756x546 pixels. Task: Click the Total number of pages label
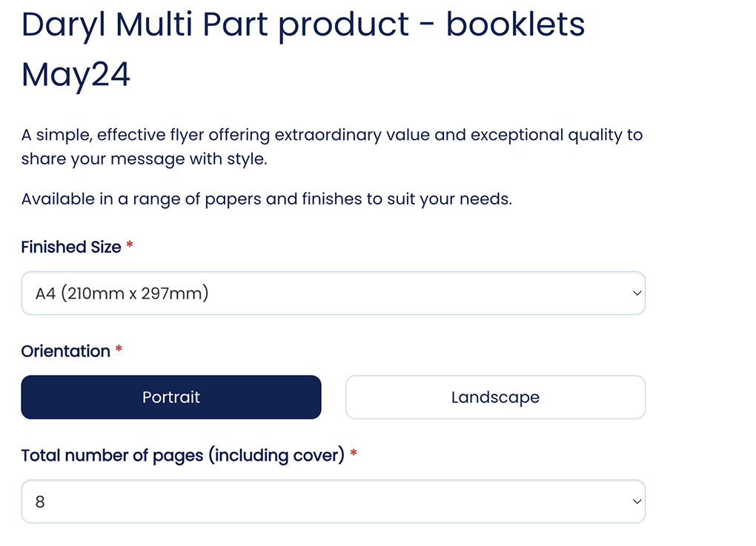point(182,456)
